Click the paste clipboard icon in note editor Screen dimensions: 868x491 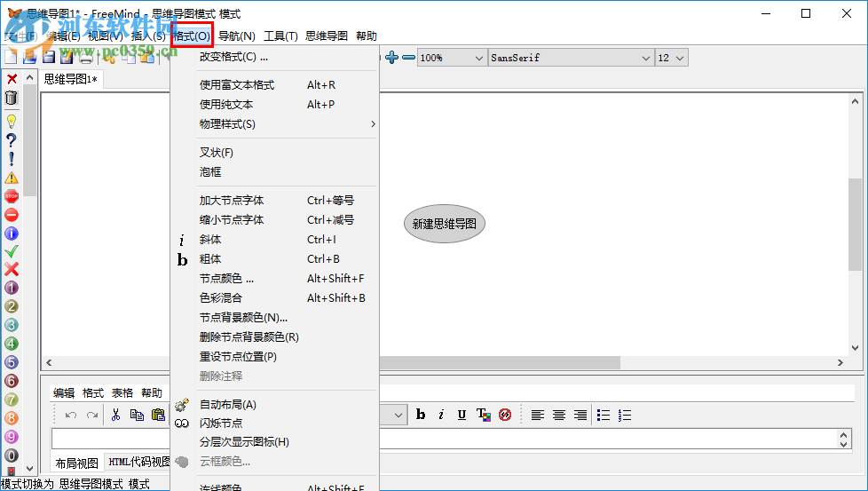click(x=158, y=415)
